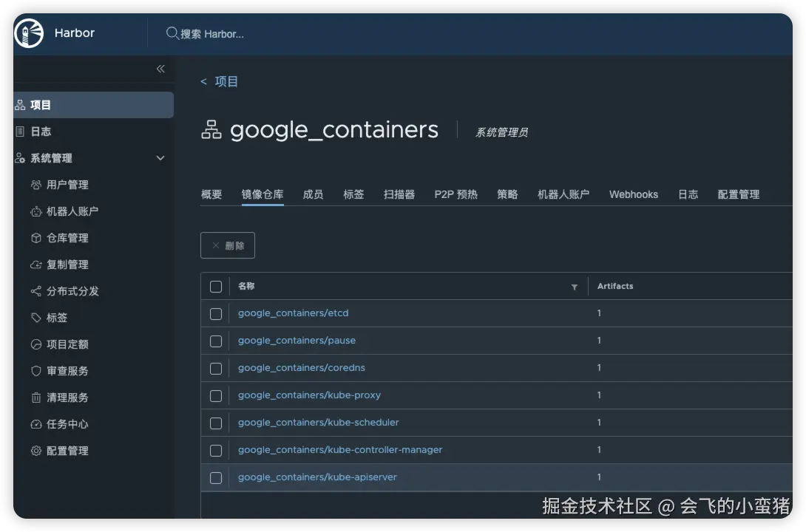Click the 日志 sidebar icon
The width and height of the screenshot is (806, 532).
[x=20, y=132]
